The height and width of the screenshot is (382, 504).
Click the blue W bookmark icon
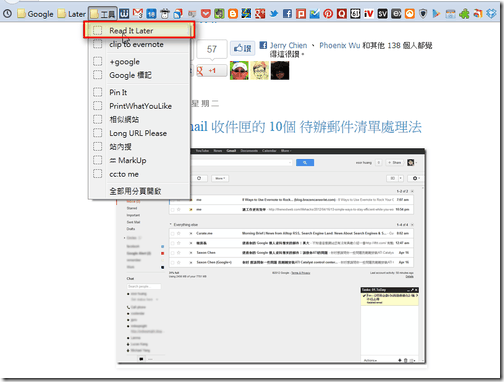coord(124,14)
